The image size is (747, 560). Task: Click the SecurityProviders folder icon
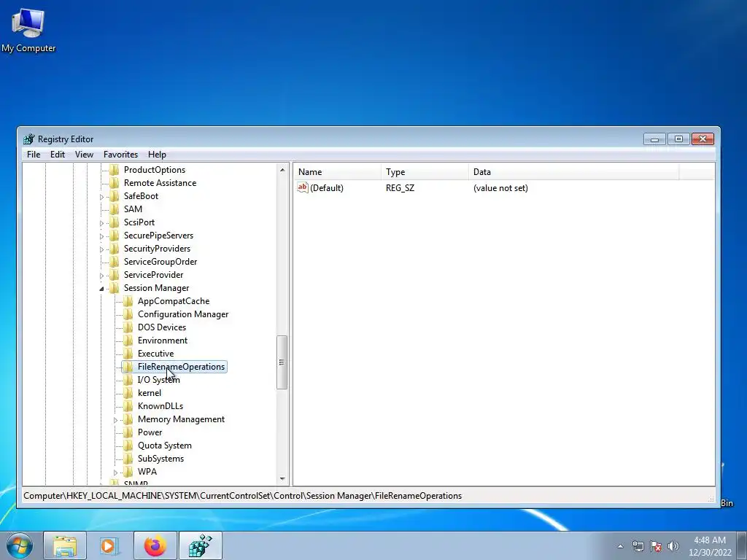pos(115,249)
